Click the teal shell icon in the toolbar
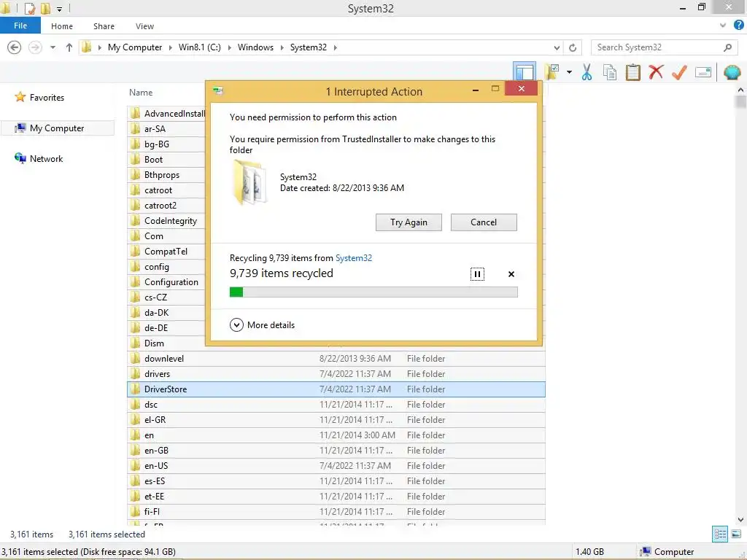Image resolution: width=747 pixels, height=560 pixels. click(x=732, y=72)
